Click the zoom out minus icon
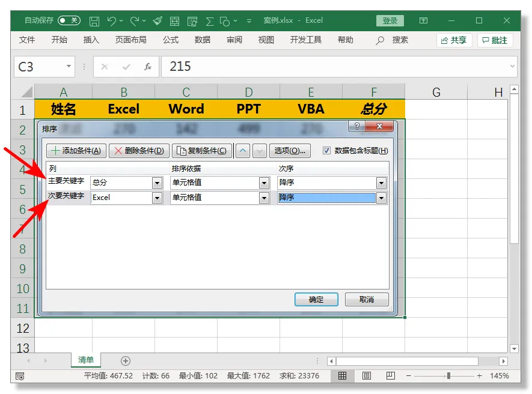Image resolution: width=532 pixels, height=394 pixels. click(409, 376)
